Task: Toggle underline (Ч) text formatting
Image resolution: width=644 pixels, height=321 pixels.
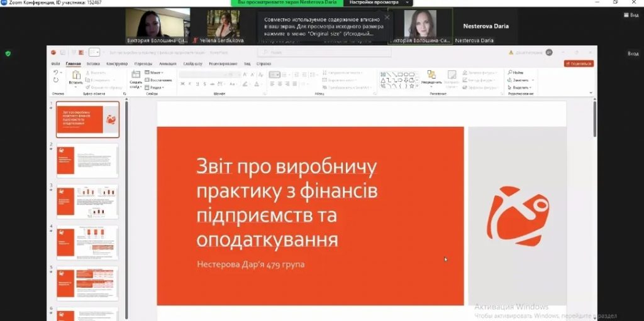Action: pos(194,84)
